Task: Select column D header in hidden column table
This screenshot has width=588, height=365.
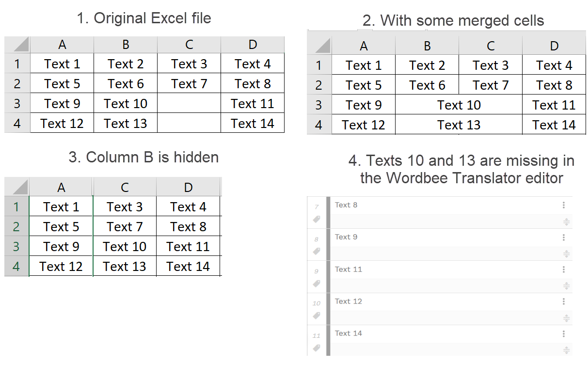Action: click(x=189, y=187)
